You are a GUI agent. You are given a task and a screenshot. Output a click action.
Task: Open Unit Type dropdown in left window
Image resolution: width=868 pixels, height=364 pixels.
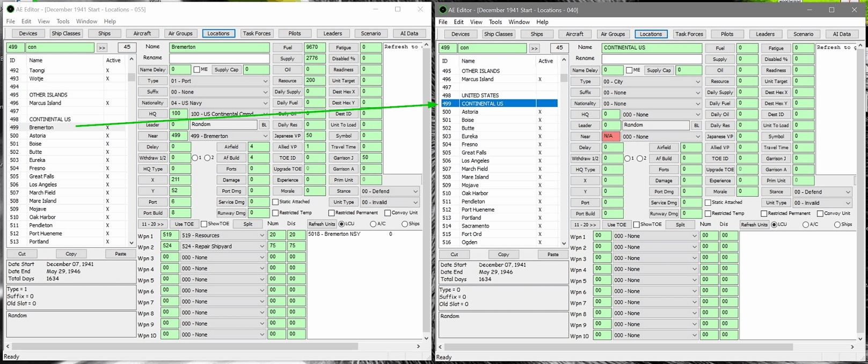[390, 202]
